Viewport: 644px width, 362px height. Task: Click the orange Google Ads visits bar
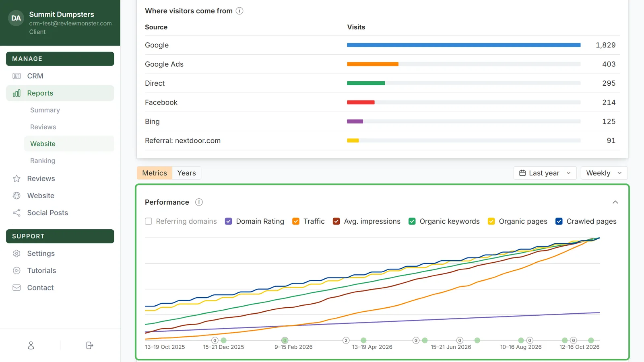click(x=373, y=64)
